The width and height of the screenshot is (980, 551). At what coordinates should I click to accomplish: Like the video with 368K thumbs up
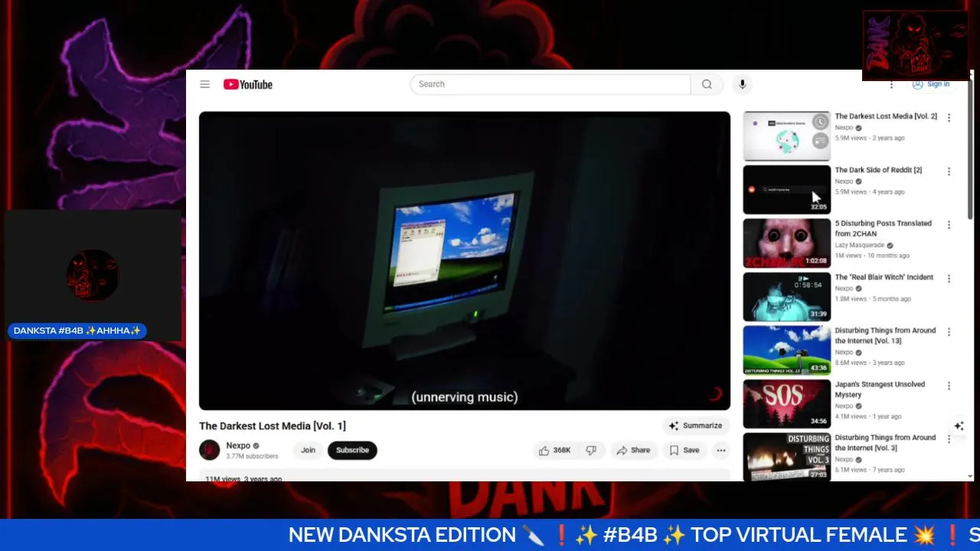coord(555,450)
